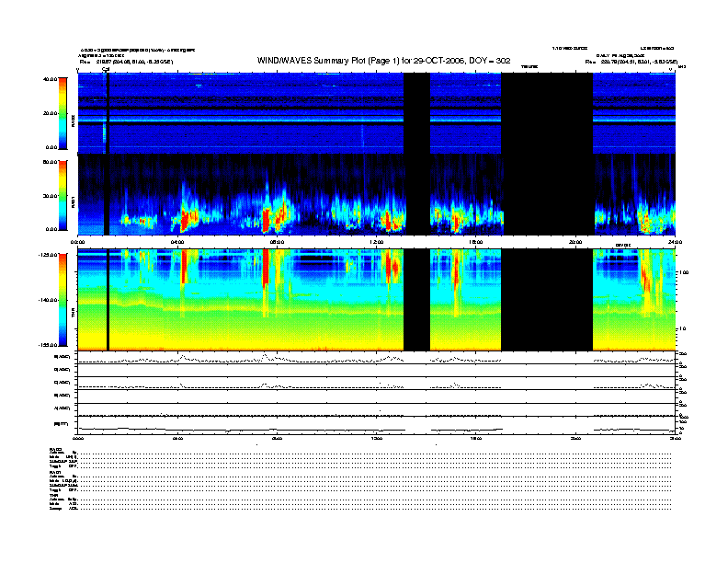Click the RAD1 vertical axis label

[73, 201]
